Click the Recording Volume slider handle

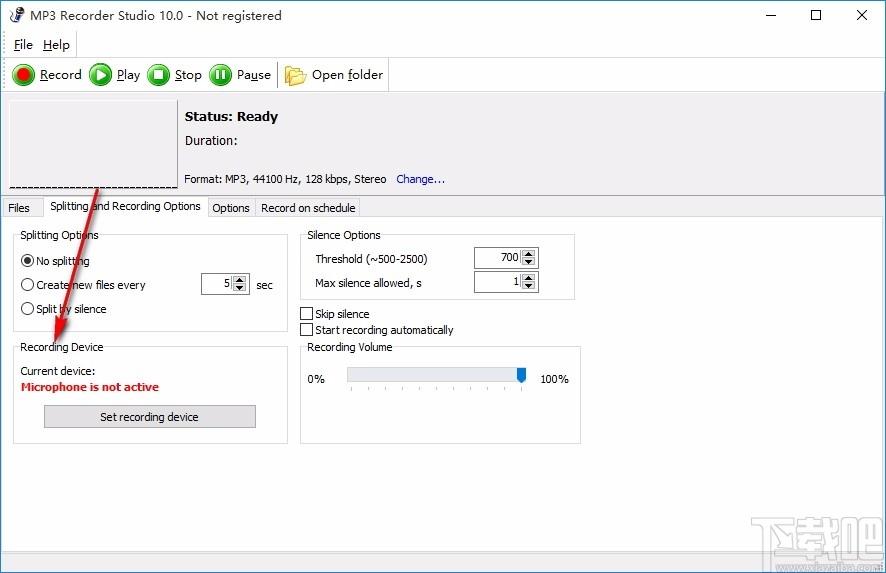click(x=522, y=375)
